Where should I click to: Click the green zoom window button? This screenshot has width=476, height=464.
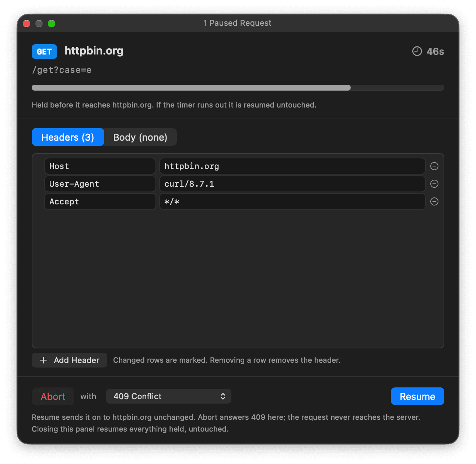click(52, 24)
